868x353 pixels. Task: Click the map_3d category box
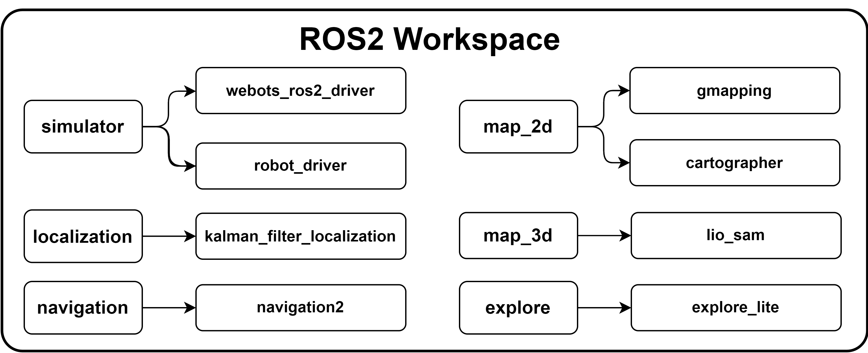[518, 236]
